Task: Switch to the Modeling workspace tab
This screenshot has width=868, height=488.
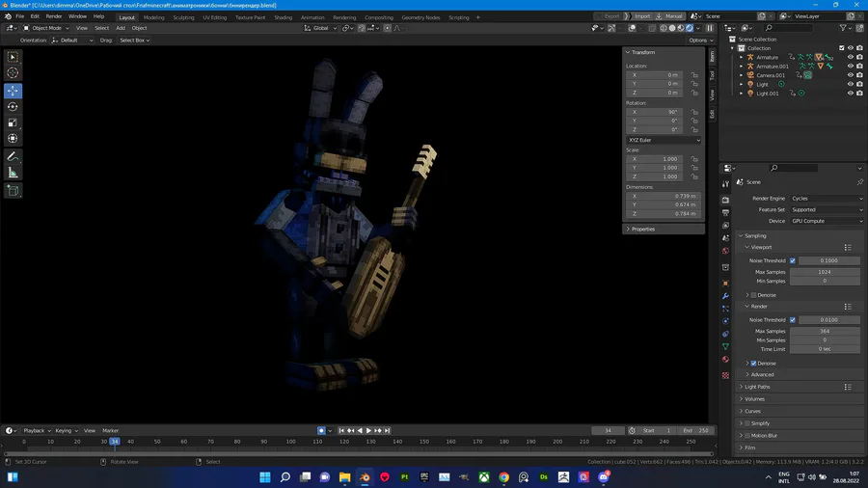Action: click(153, 17)
